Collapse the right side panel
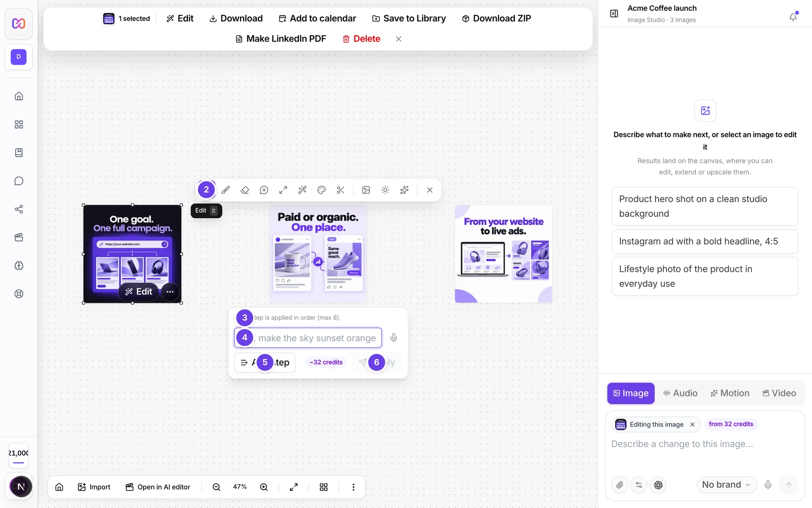Viewport: 812px width, 508px height. 614,14
